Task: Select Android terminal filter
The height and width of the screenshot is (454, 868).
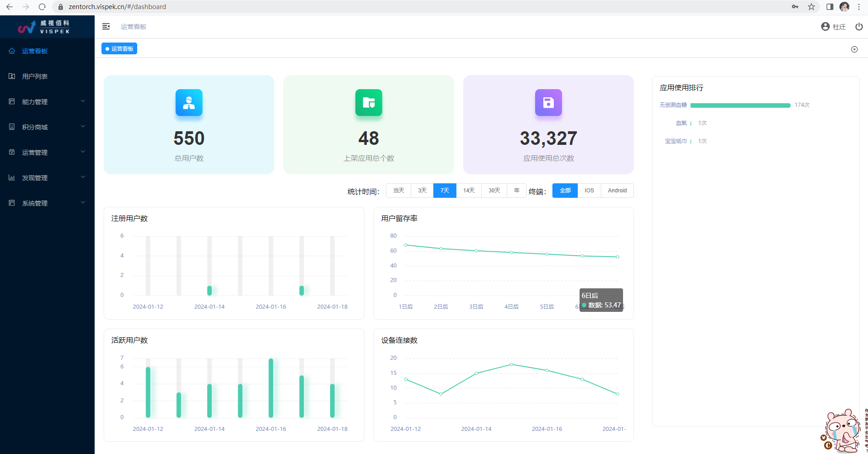Action: click(617, 191)
